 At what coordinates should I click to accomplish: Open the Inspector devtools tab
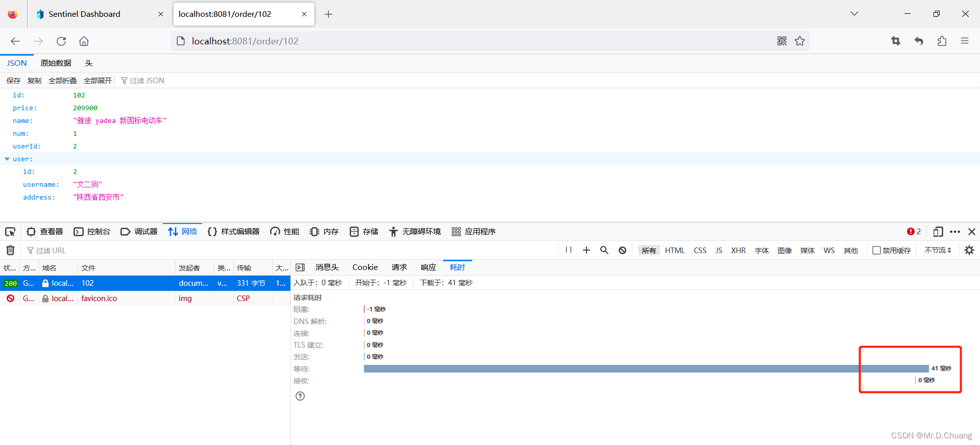(45, 232)
